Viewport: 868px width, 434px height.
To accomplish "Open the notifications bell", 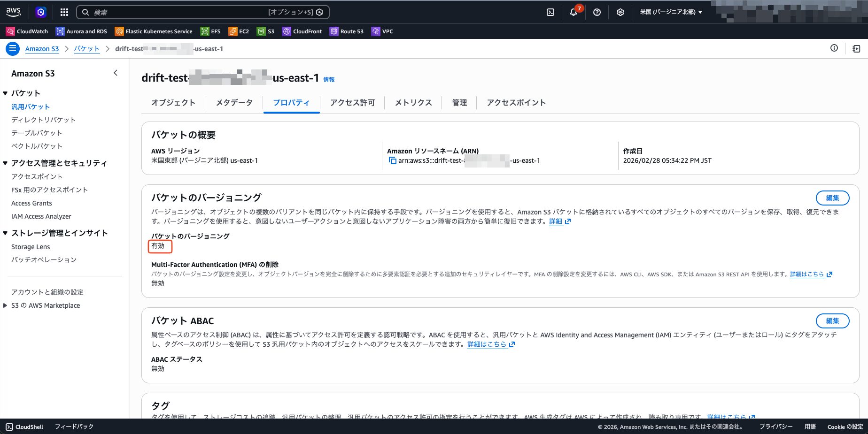I will pos(573,12).
